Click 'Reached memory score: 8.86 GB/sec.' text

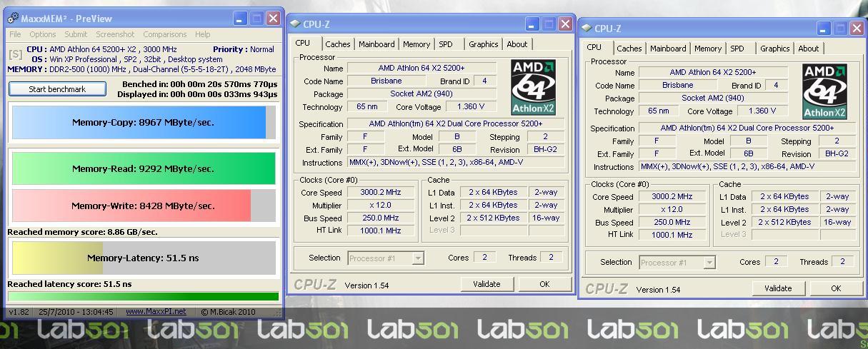point(82,232)
